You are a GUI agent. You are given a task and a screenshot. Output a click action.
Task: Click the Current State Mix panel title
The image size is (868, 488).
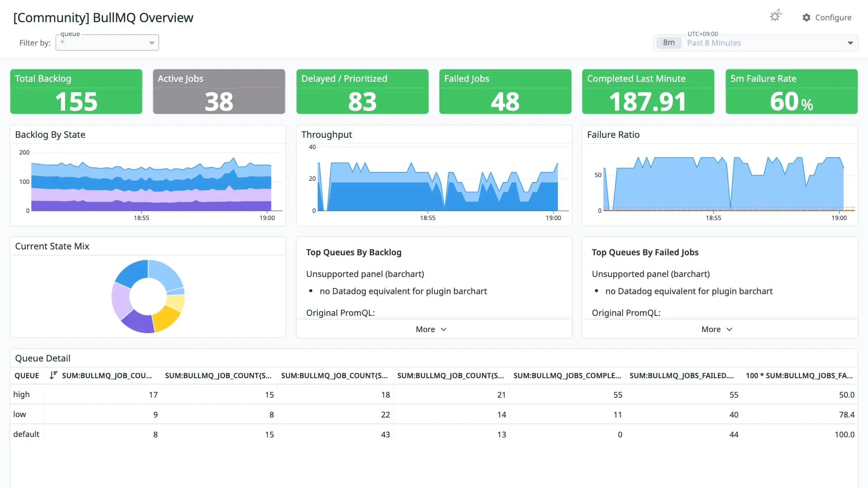(52, 246)
